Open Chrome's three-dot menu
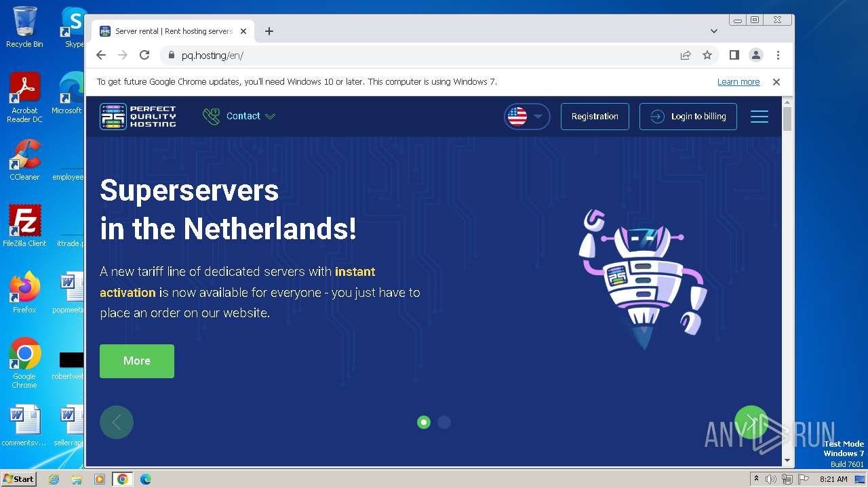This screenshot has height=488, width=868. coord(778,56)
